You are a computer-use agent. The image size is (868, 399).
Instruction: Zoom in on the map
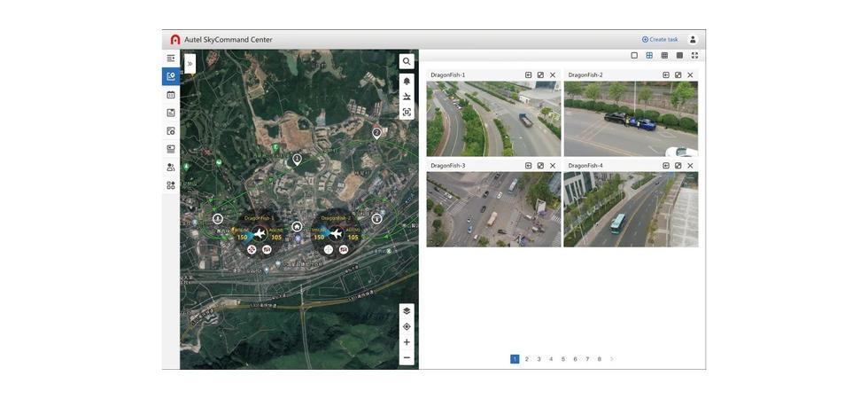[407, 342]
